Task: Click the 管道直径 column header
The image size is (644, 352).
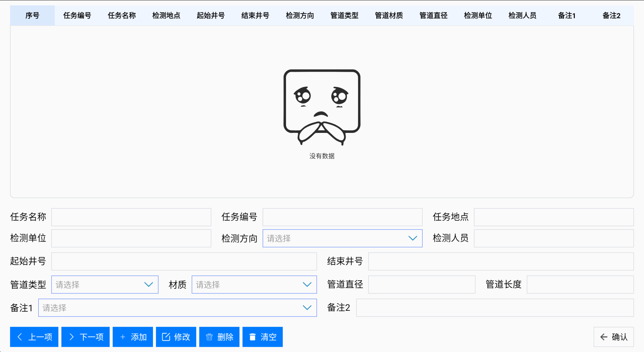Action: click(433, 15)
